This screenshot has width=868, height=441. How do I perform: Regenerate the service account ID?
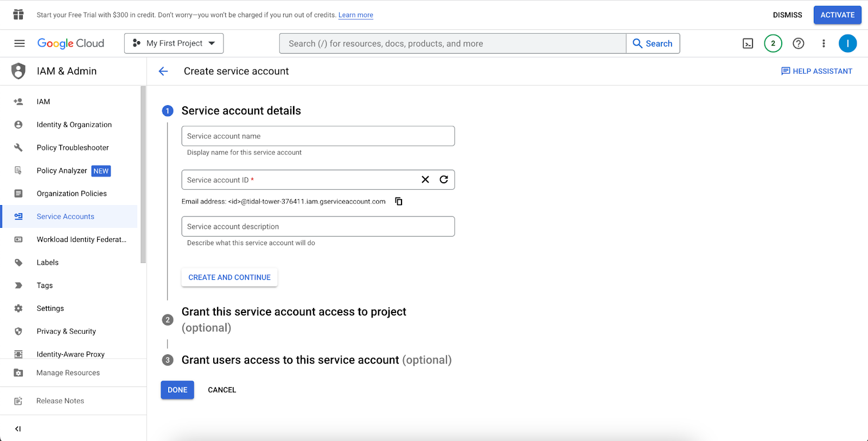coord(444,180)
